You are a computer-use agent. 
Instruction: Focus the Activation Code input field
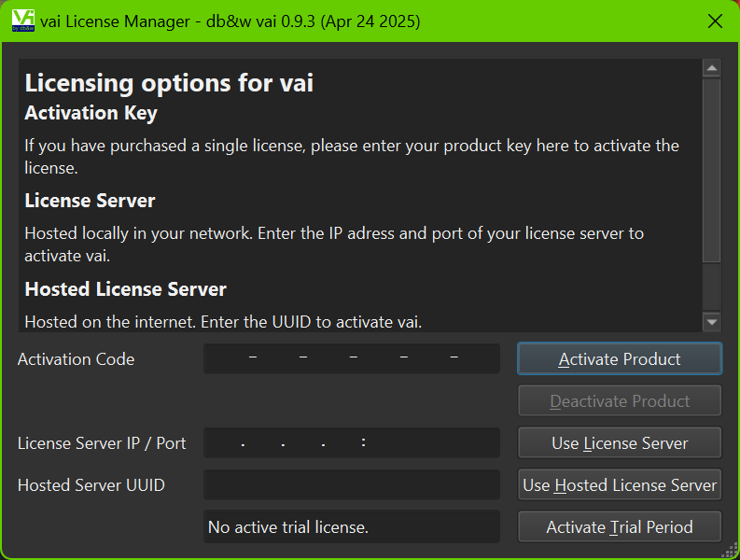(352, 358)
